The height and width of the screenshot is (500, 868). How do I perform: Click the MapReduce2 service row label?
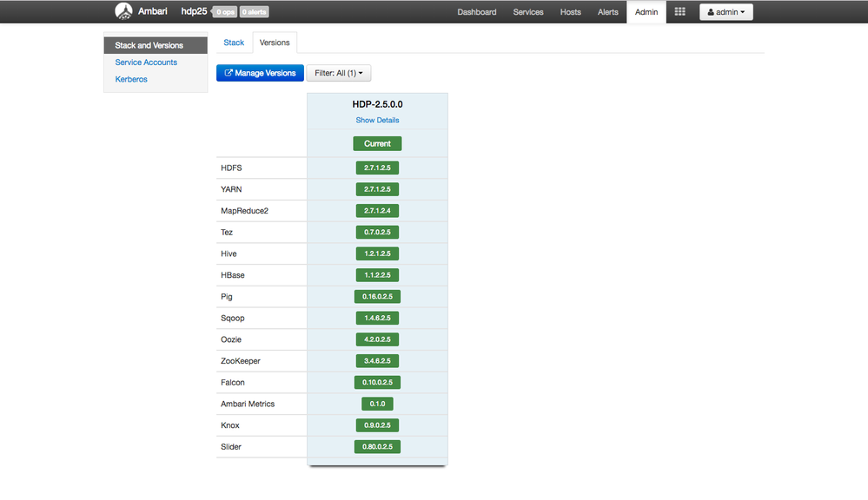click(245, 211)
